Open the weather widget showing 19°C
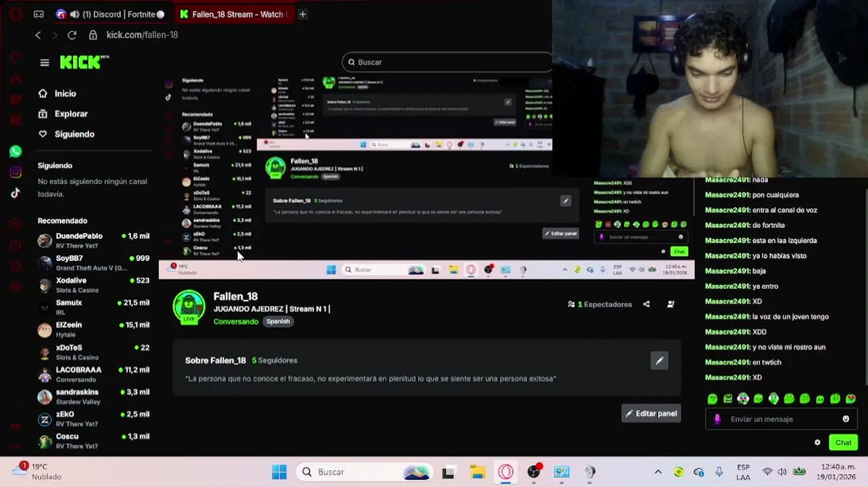The width and height of the screenshot is (868, 487). 37,471
